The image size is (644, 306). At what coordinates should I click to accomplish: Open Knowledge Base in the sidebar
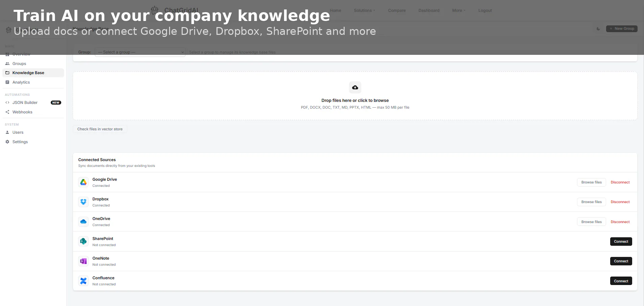33,73
